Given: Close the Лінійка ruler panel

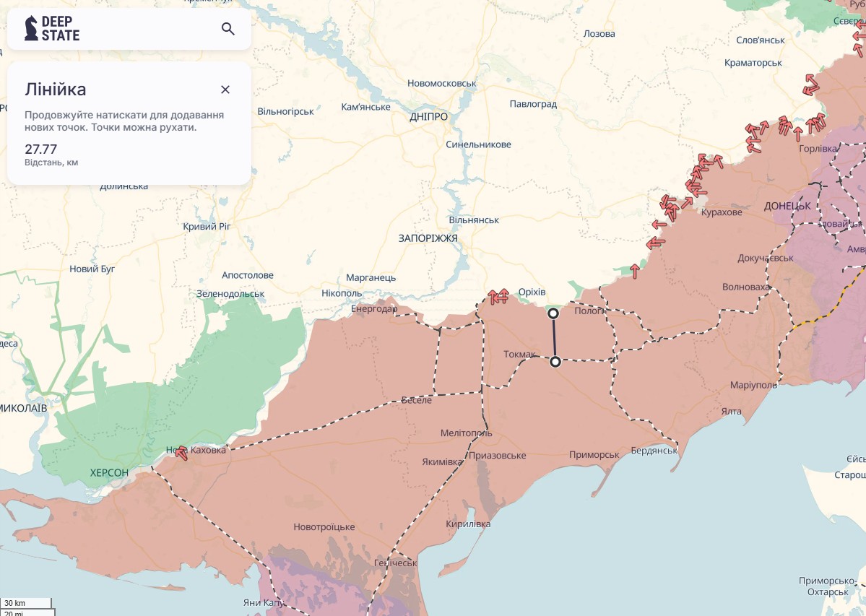Looking at the screenshot, I should [225, 90].
